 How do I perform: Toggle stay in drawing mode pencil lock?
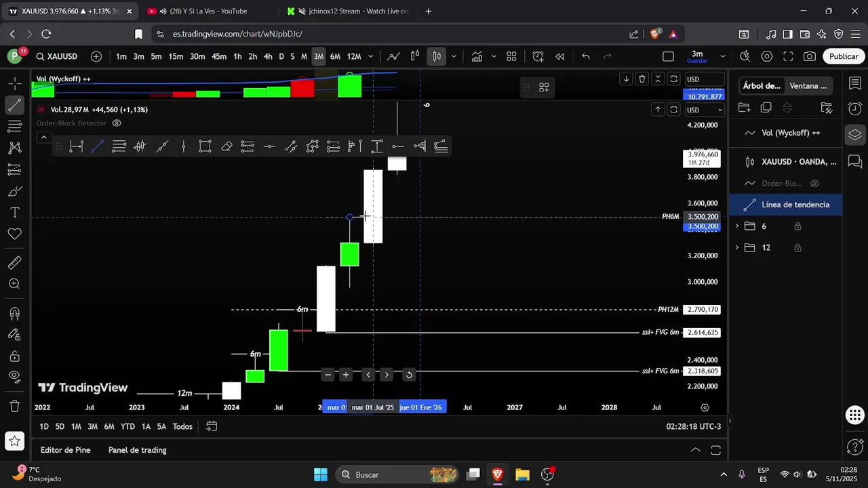[x=14, y=334]
